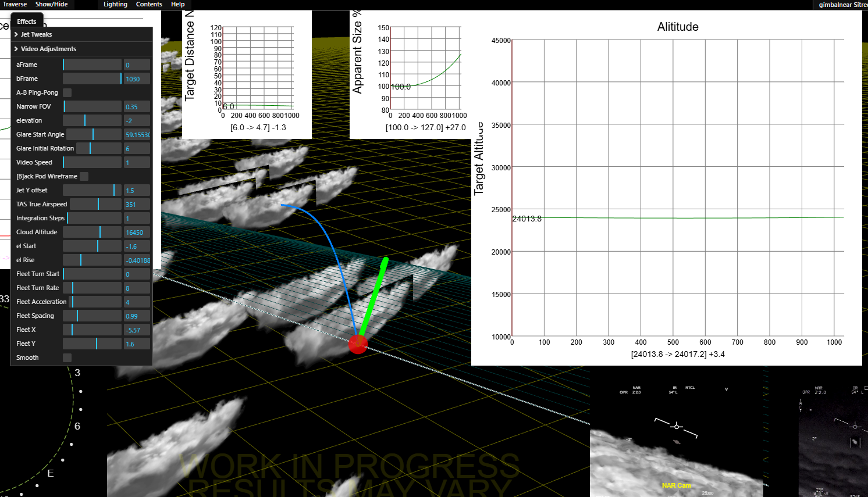Image resolution: width=868 pixels, height=497 pixels.
Task: Open the Contents menu
Action: 149,4
